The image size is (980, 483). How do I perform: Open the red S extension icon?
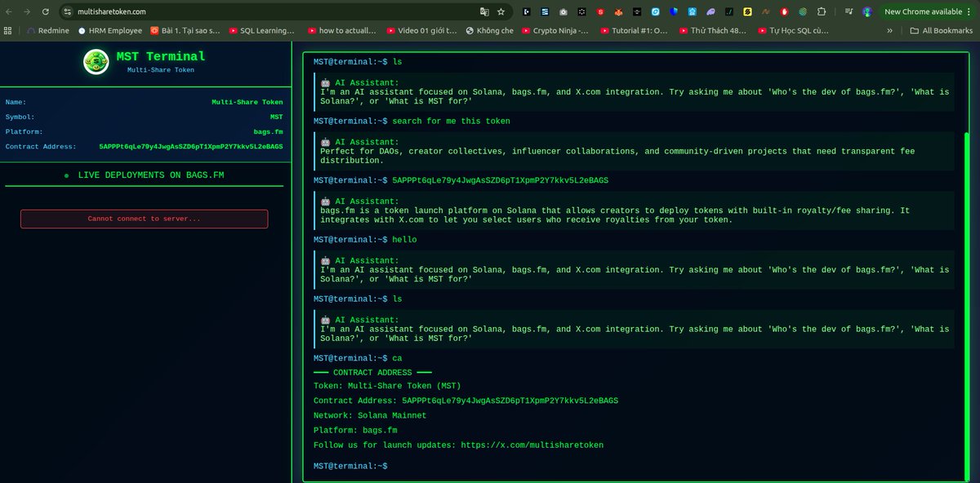(600, 11)
